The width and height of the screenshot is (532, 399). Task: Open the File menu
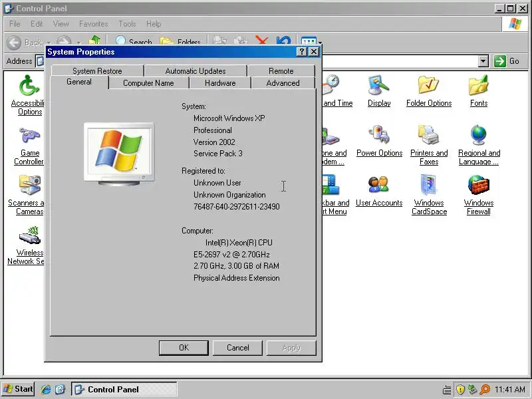(15, 24)
